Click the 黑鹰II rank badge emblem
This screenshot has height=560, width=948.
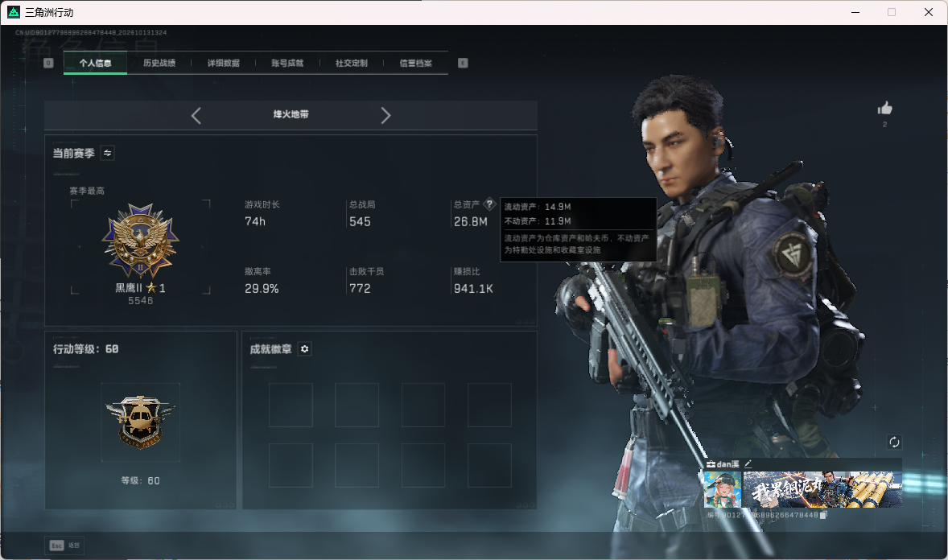tap(140, 241)
